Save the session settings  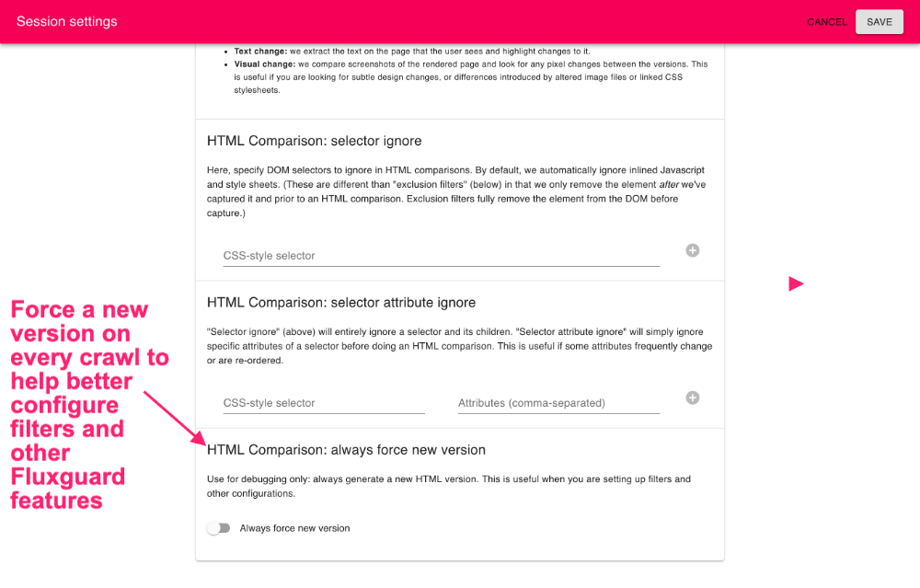(x=879, y=22)
